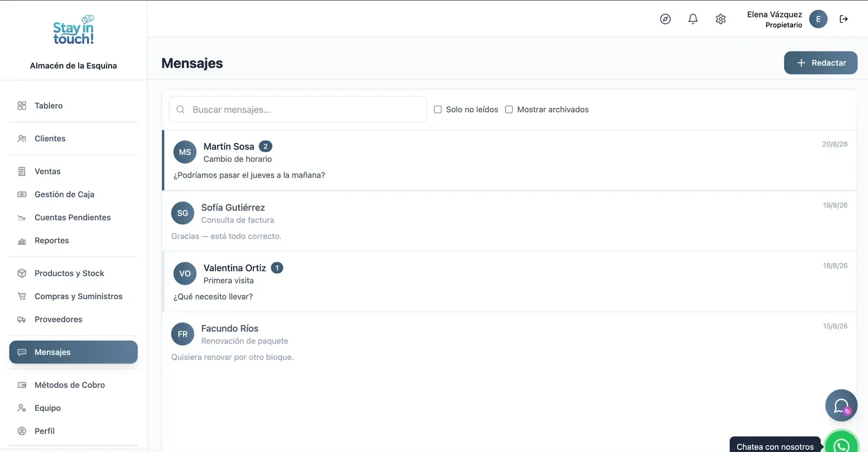This screenshot has width=868, height=452.
Task: Open the Ventas section
Action: coord(73,171)
